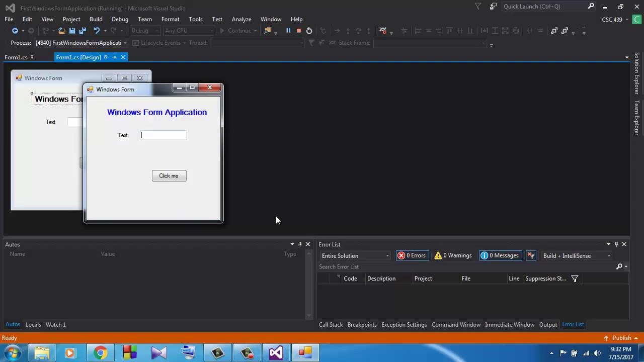Toggle the 0 Errors filter
This screenshot has height=362, width=644.
[412, 255]
